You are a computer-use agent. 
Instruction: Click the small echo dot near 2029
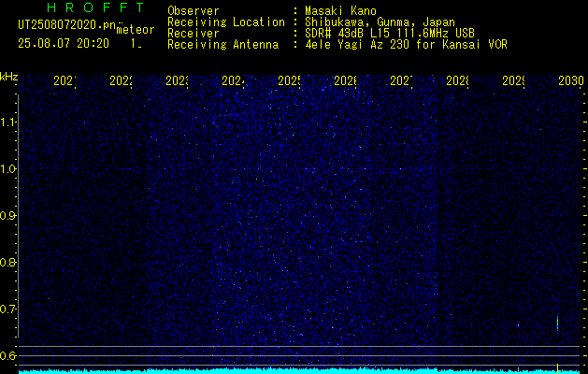(x=519, y=325)
